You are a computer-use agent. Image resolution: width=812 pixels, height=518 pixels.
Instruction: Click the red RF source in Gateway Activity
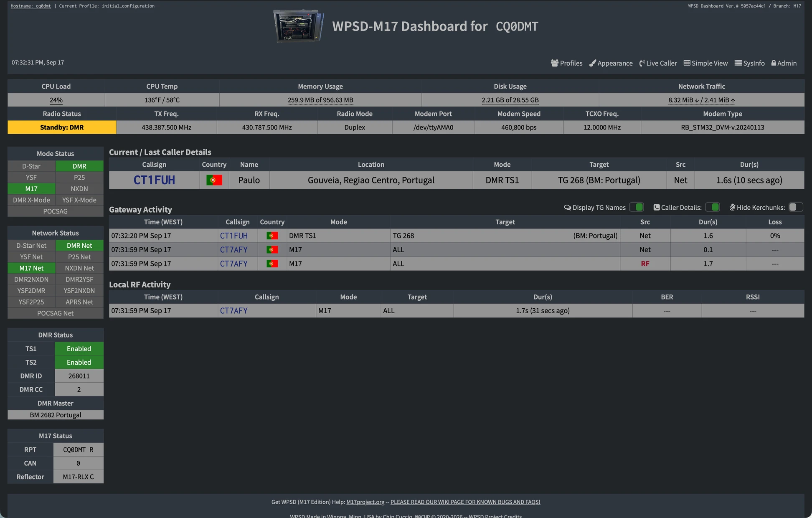(645, 264)
